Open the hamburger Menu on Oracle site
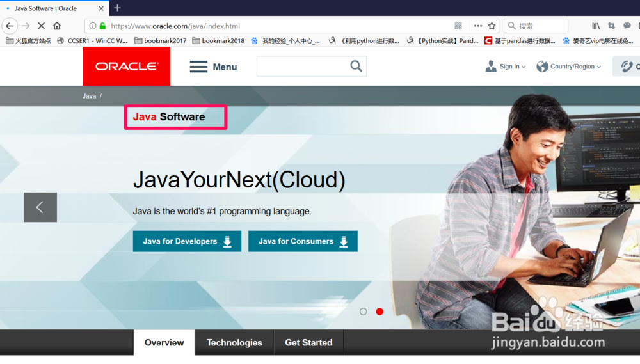Image resolution: width=640 pixels, height=364 pixels. click(x=213, y=67)
